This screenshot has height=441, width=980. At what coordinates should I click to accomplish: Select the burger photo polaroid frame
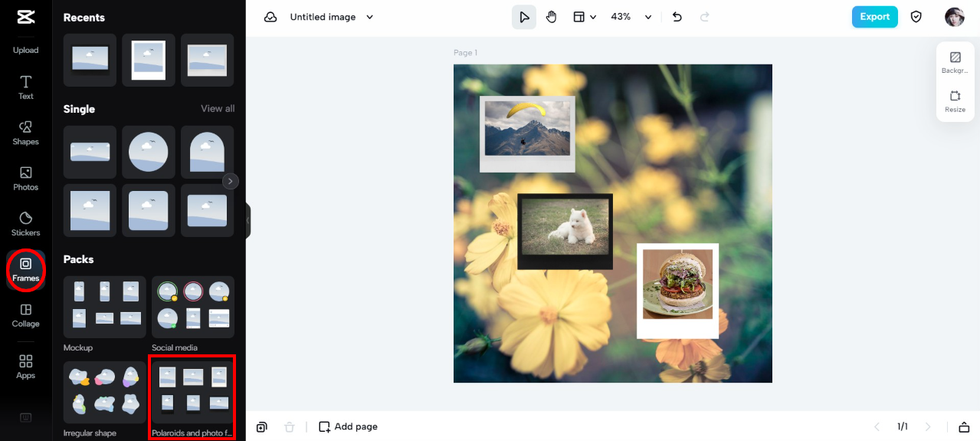677,291
